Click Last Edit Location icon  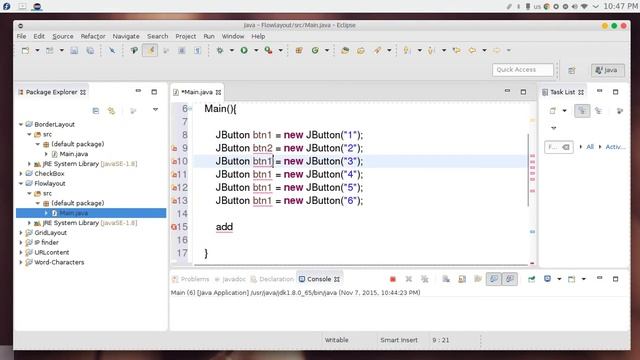pyautogui.click(x=456, y=51)
